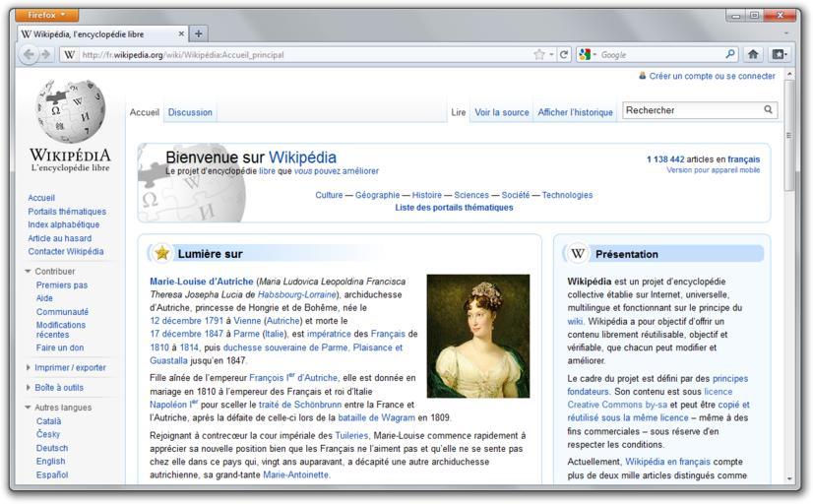Click the Wikipedia search magnifier icon
813x504 pixels.
coord(769,110)
